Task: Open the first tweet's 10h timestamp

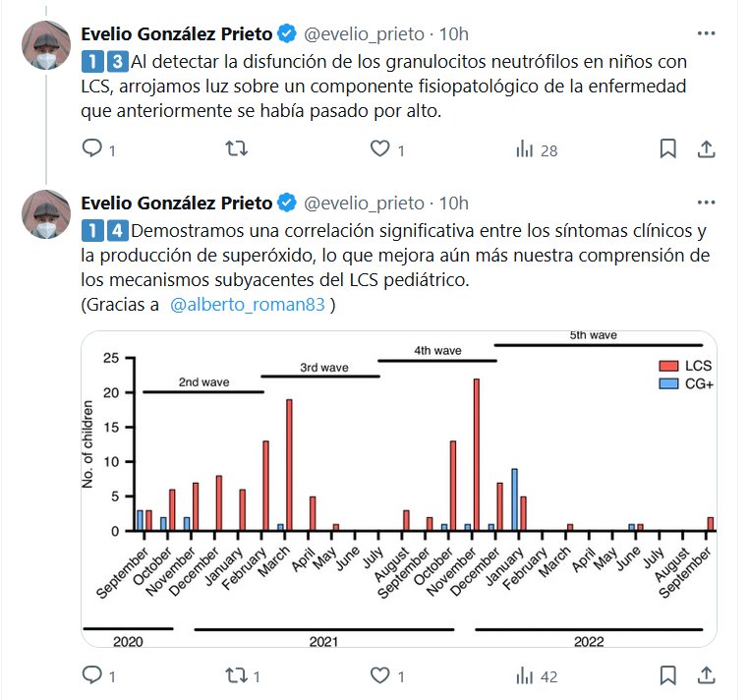Action: [453, 34]
